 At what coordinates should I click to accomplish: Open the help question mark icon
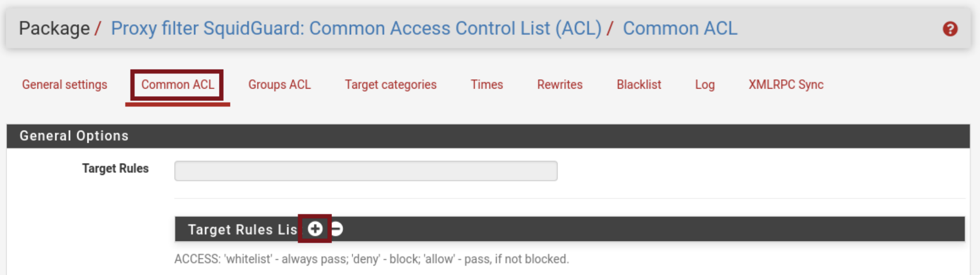click(x=950, y=29)
